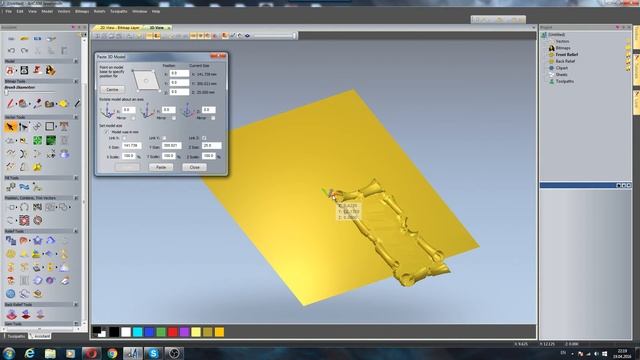Open the ArtCAM app on the taskbar
Viewport: 640px width, 360px height.
(x=133, y=353)
